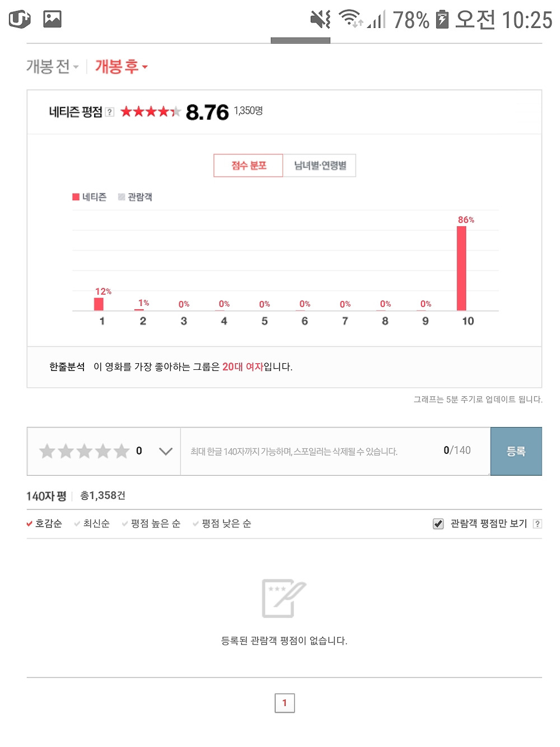Click the help icon beside 관람객 평점만 보기

point(538,523)
